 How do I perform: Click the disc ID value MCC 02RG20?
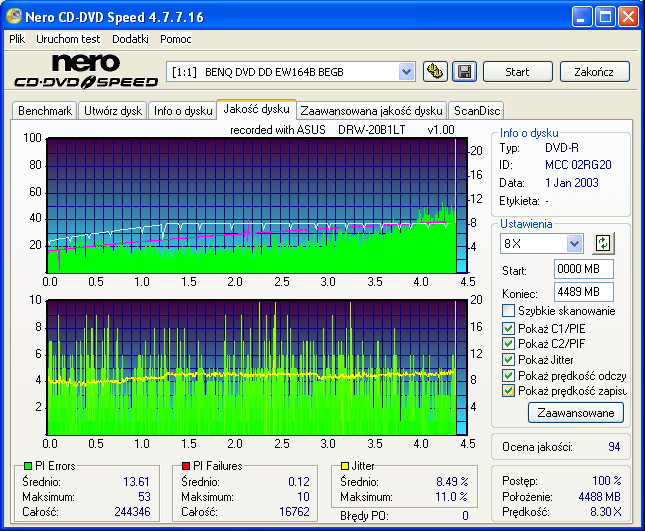[x=578, y=165]
